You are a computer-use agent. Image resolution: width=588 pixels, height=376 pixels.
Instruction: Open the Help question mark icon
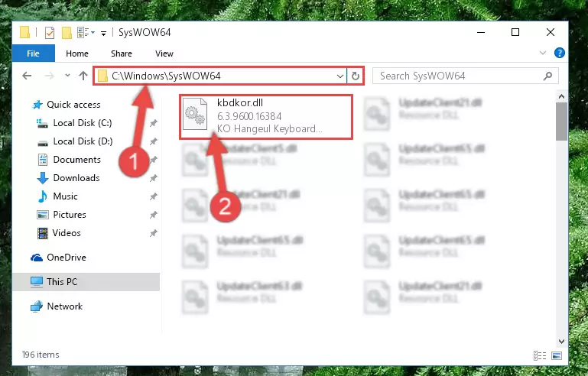coord(559,53)
